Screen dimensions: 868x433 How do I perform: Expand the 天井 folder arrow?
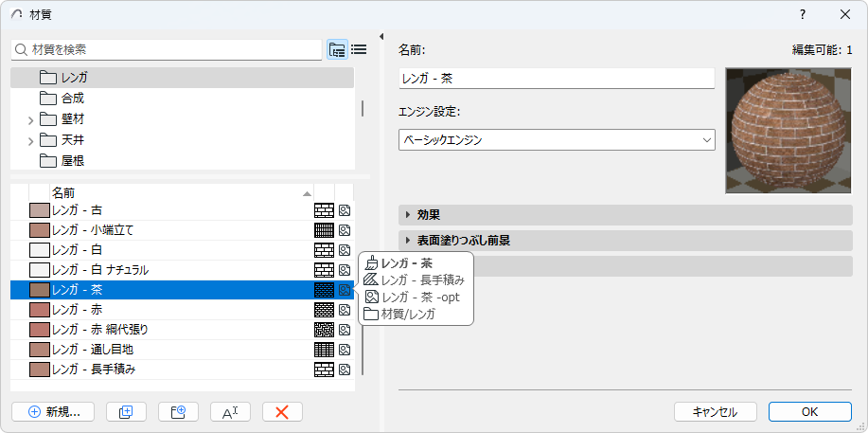point(30,140)
